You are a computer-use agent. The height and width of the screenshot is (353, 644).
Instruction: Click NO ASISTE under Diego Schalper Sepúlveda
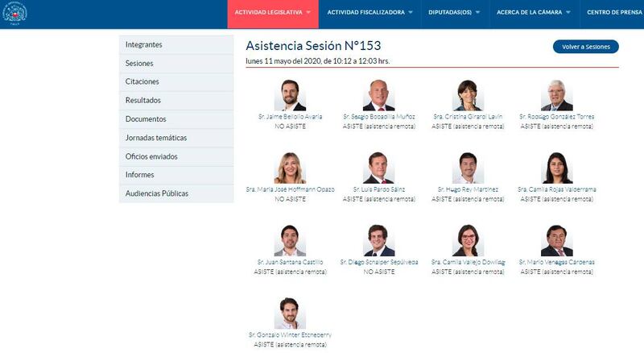[x=378, y=272]
